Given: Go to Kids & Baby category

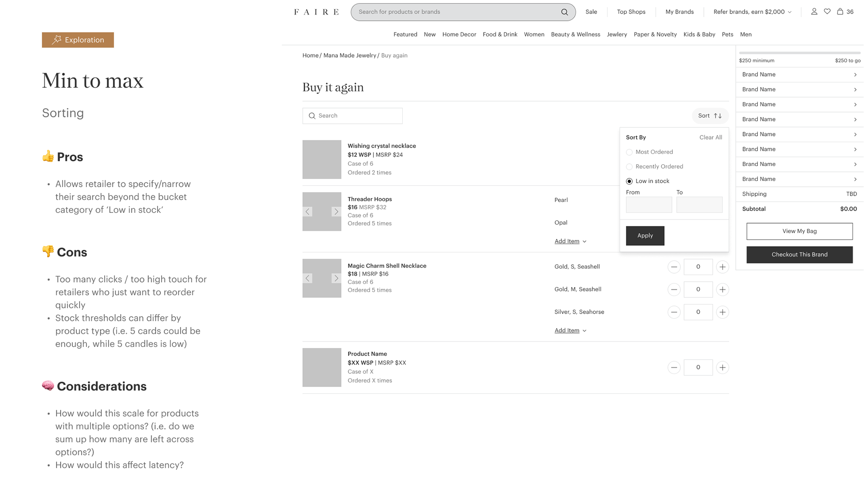Looking at the screenshot, I should [699, 34].
